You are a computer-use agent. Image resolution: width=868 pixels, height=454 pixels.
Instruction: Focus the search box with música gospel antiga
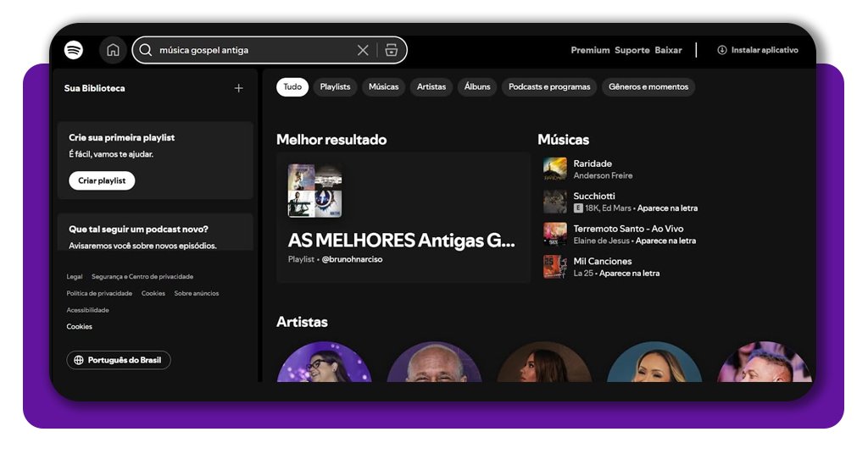pos(270,50)
